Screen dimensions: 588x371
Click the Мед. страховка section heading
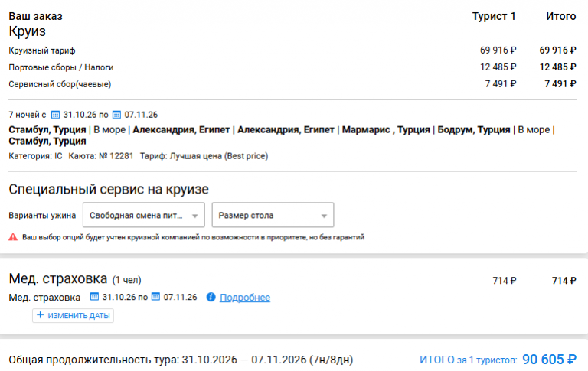(x=58, y=278)
